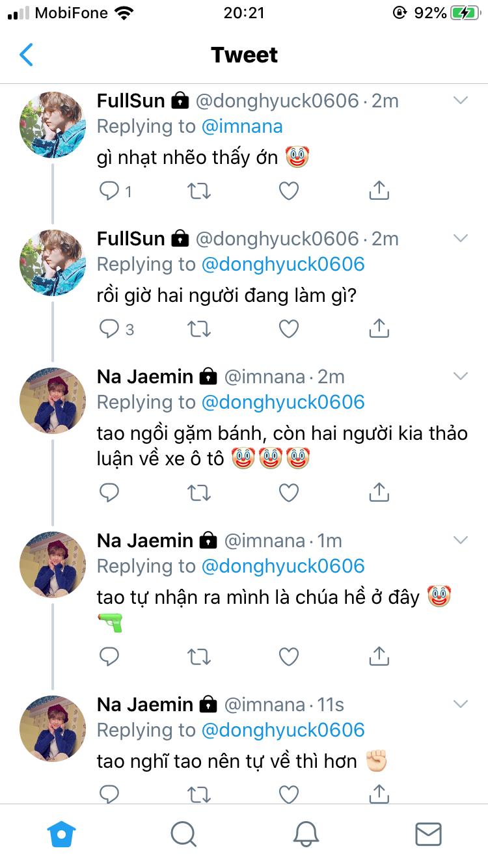
Task: Open the Messages envelope tab
Action: (x=428, y=834)
